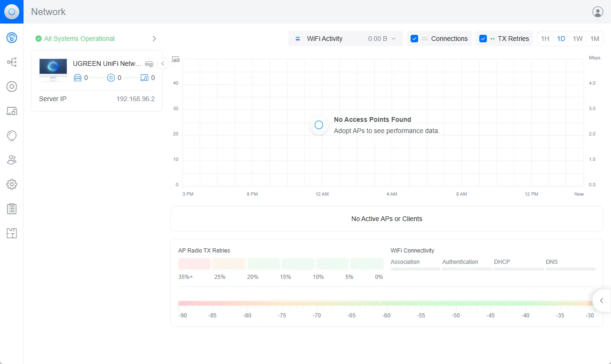
Task: Open the Insights lightbulb icon
Action: coord(12,135)
